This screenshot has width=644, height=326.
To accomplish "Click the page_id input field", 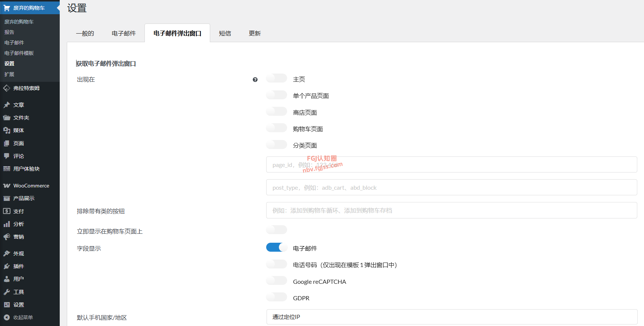I will click(x=452, y=165).
